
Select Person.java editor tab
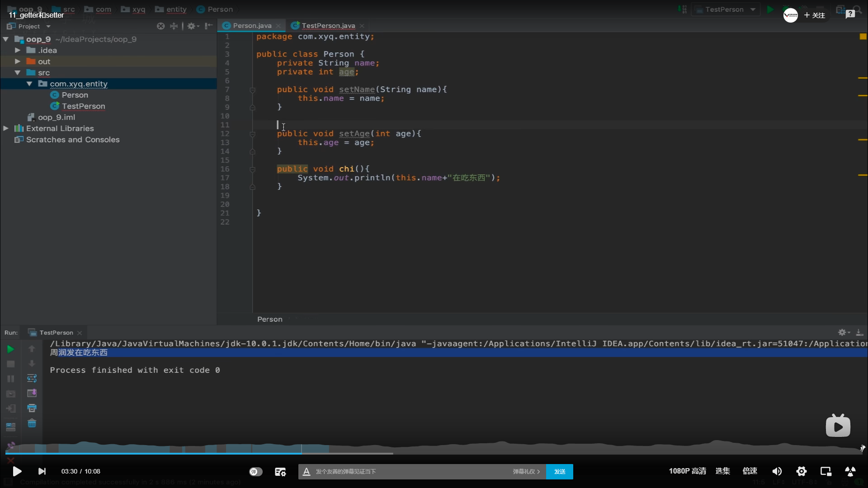[252, 26]
